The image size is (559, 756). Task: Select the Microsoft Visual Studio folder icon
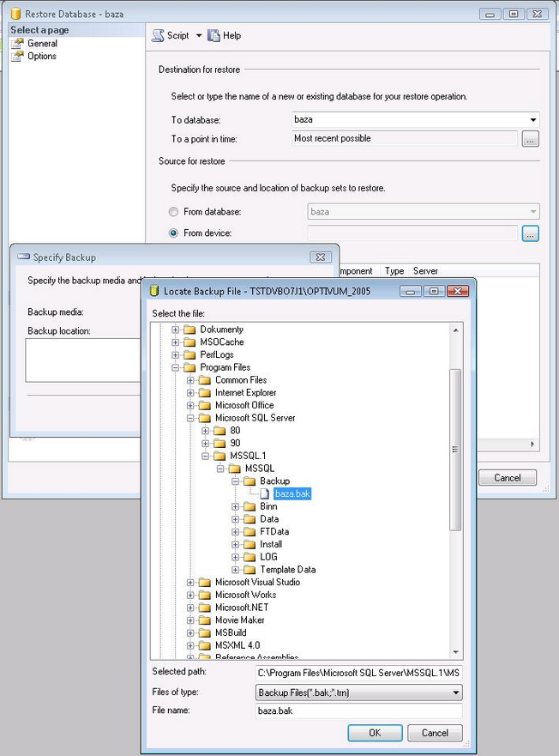205,582
